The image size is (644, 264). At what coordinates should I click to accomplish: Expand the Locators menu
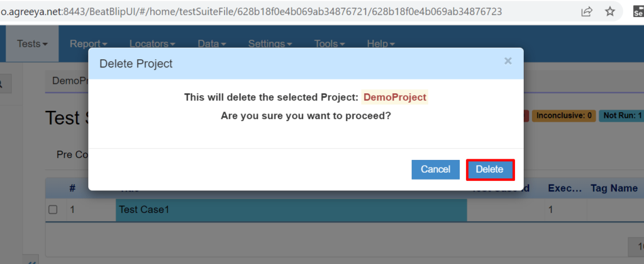click(x=152, y=43)
